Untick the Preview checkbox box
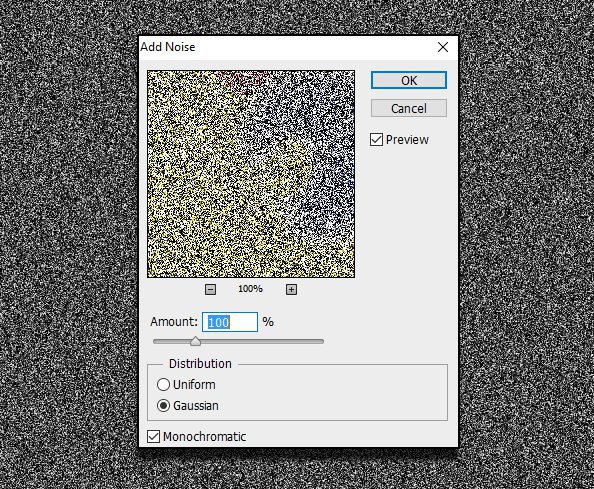 [x=376, y=139]
